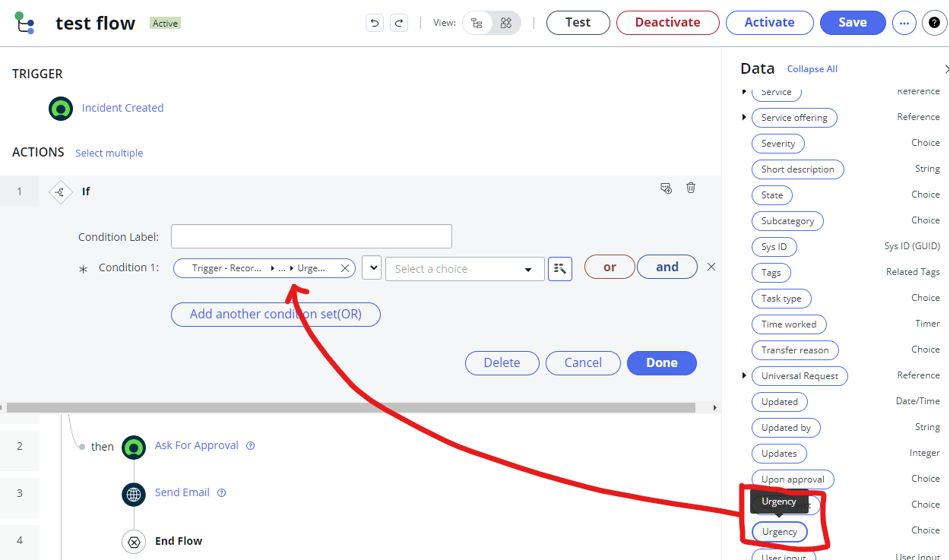Click the Send Email globe icon
Viewport: 950px width, 560px height.
pyautogui.click(x=134, y=494)
